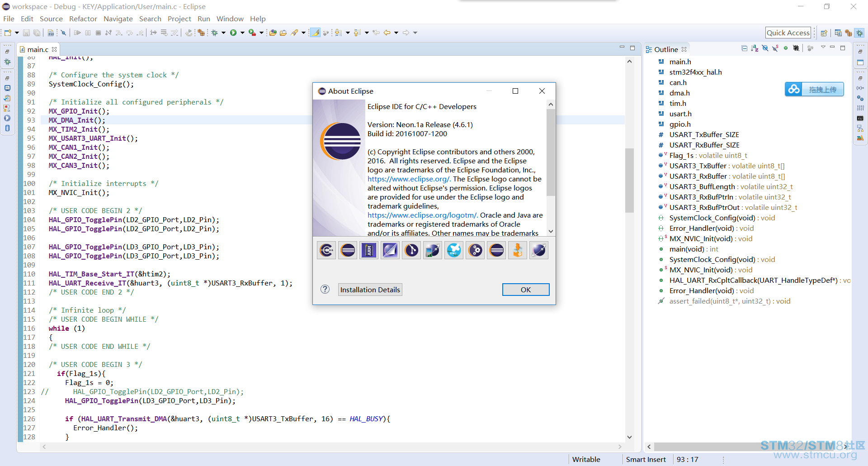Click the Skip All Breakpoints toolbar icon
This screenshot has height=466, width=868.
pyautogui.click(x=64, y=33)
